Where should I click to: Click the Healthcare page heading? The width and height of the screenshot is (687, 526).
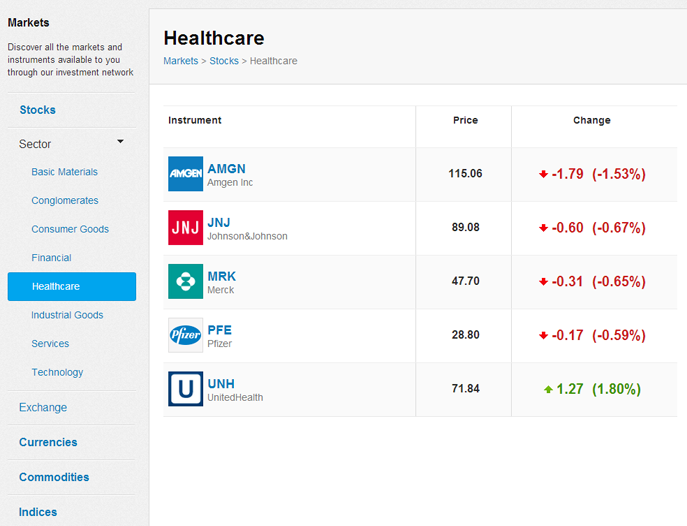click(x=214, y=38)
